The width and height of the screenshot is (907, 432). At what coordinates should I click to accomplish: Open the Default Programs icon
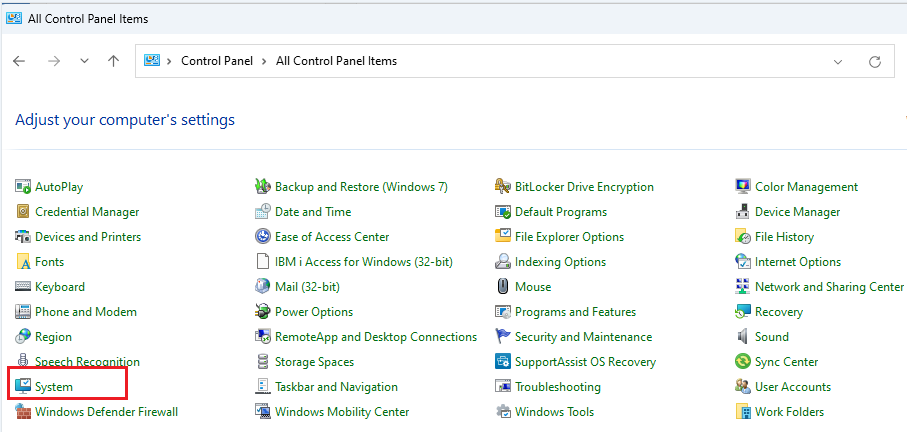(503, 212)
